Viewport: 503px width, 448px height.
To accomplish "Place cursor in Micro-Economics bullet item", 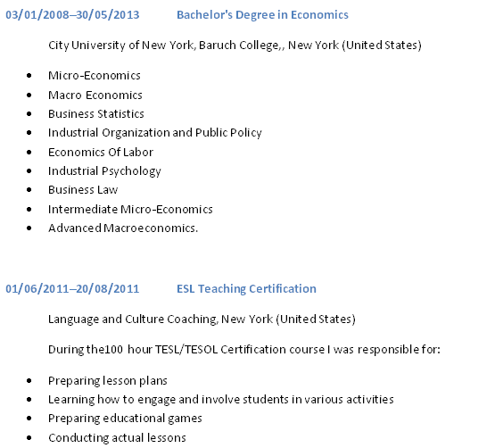I will (x=95, y=76).
